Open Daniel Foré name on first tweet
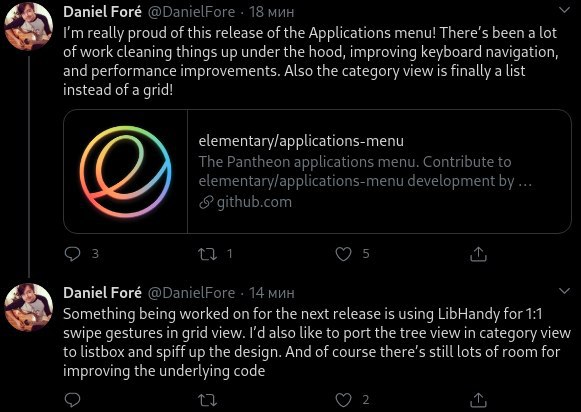 pyautogui.click(x=102, y=12)
